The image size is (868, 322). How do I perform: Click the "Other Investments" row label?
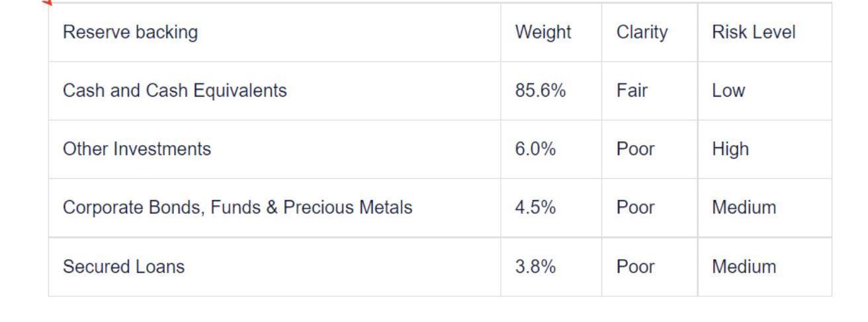tap(137, 150)
